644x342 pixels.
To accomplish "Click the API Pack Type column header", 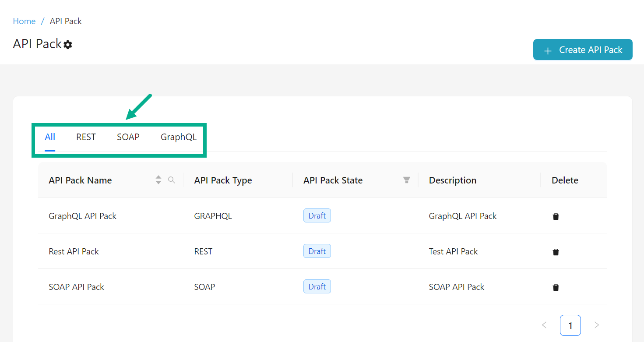I will (x=223, y=180).
